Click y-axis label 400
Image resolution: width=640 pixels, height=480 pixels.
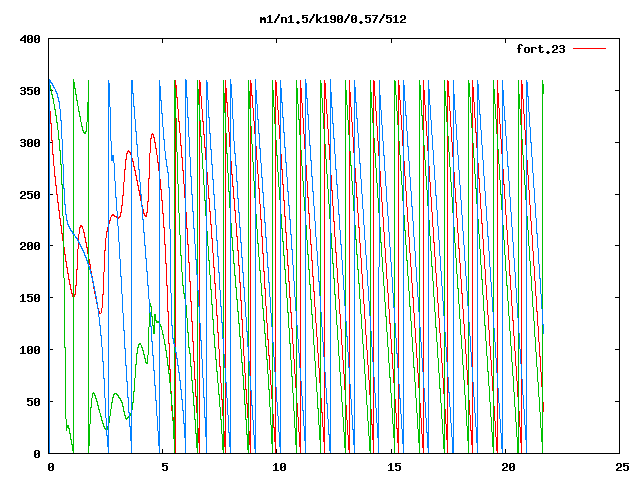(30, 39)
